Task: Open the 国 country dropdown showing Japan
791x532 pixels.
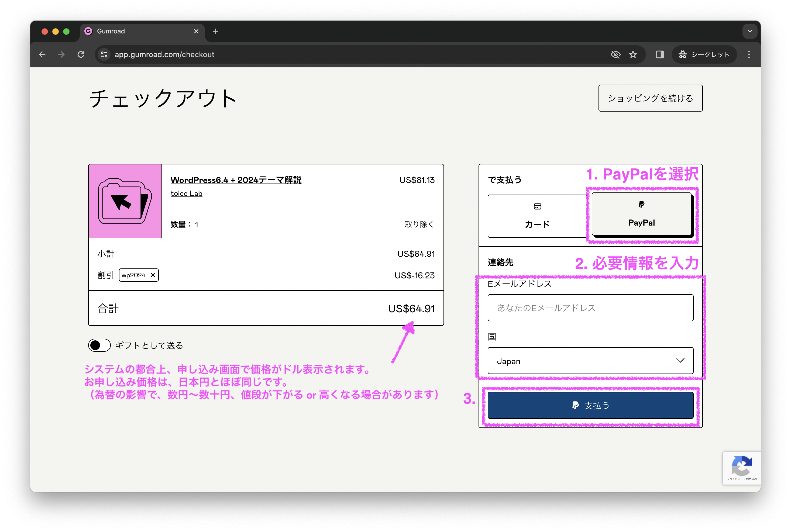Action: pyautogui.click(x=590, y=361)
